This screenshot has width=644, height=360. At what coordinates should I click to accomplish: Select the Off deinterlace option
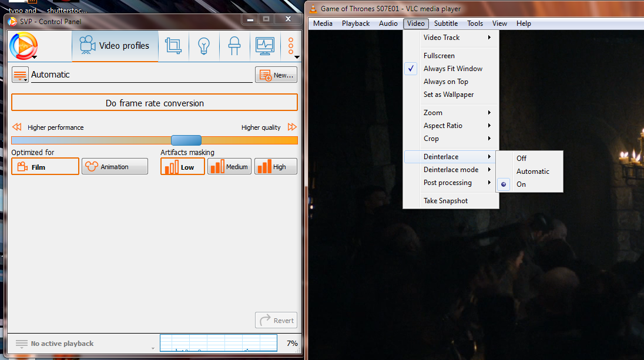tap(521, 159)
